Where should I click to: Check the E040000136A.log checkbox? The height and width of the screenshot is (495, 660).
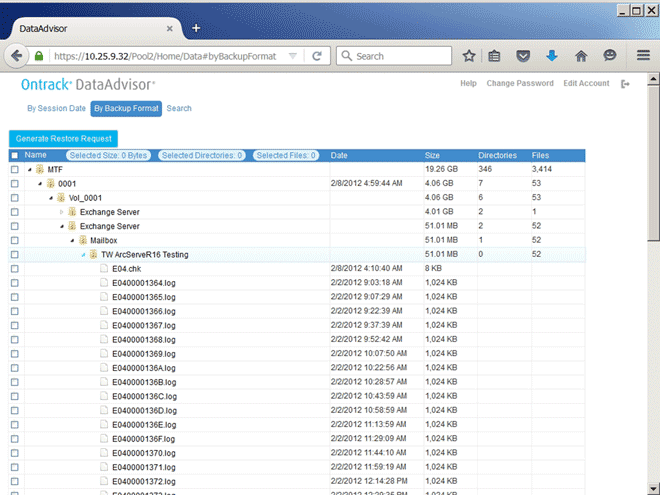pos(15,367)
